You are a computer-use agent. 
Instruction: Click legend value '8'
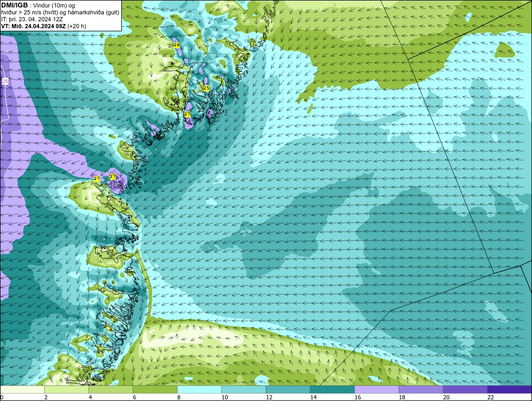click(179, 398)
